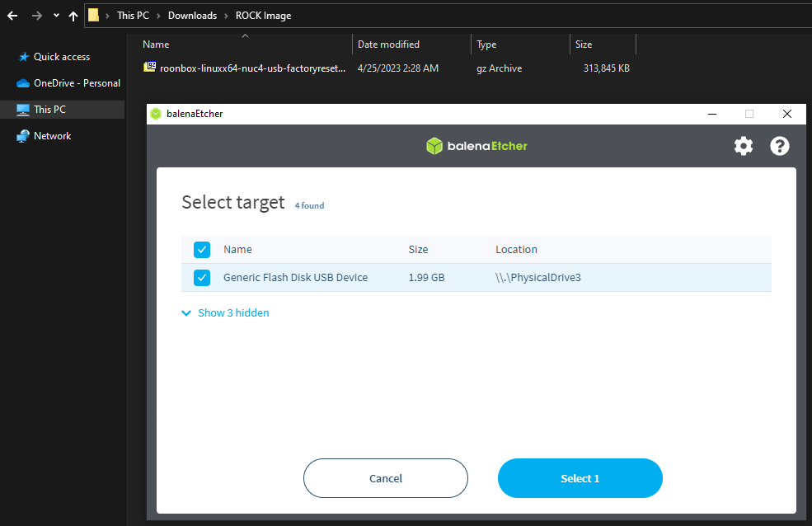Viewport: 812px width, 526px height.
Task: Click the roonbox gz archive file icon
Action: coord(150,67)
